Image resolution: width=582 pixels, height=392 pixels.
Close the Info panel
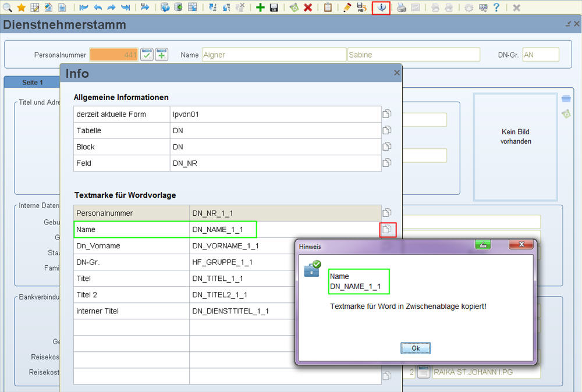397,73
